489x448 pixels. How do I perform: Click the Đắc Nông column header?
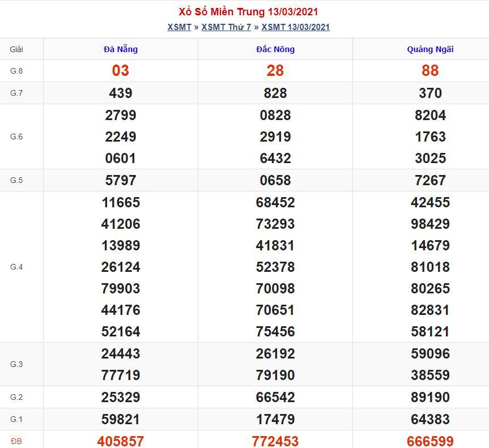click(275, 49)
